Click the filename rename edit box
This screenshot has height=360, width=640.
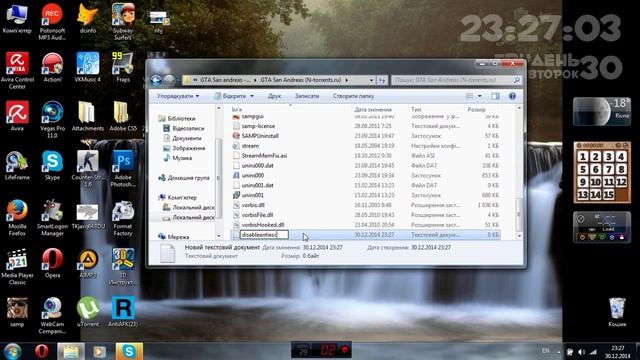(x=264, y=235)
